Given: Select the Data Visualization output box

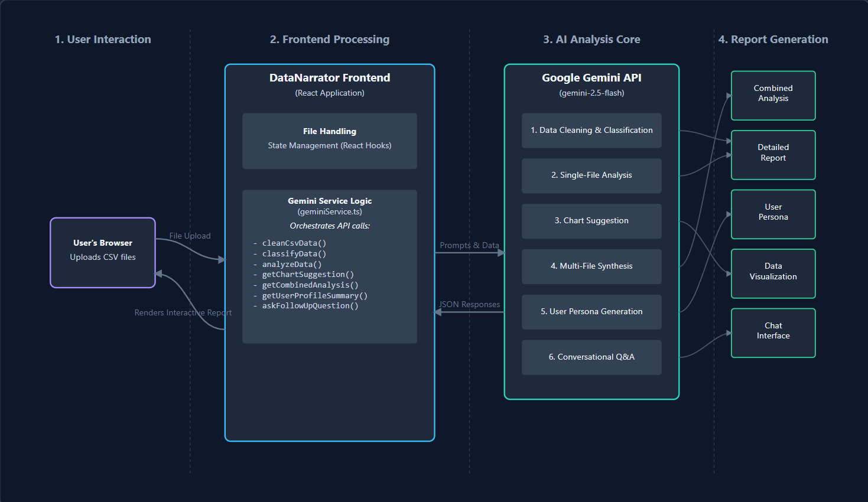Looking at the screenshot, I should [773, 273].
